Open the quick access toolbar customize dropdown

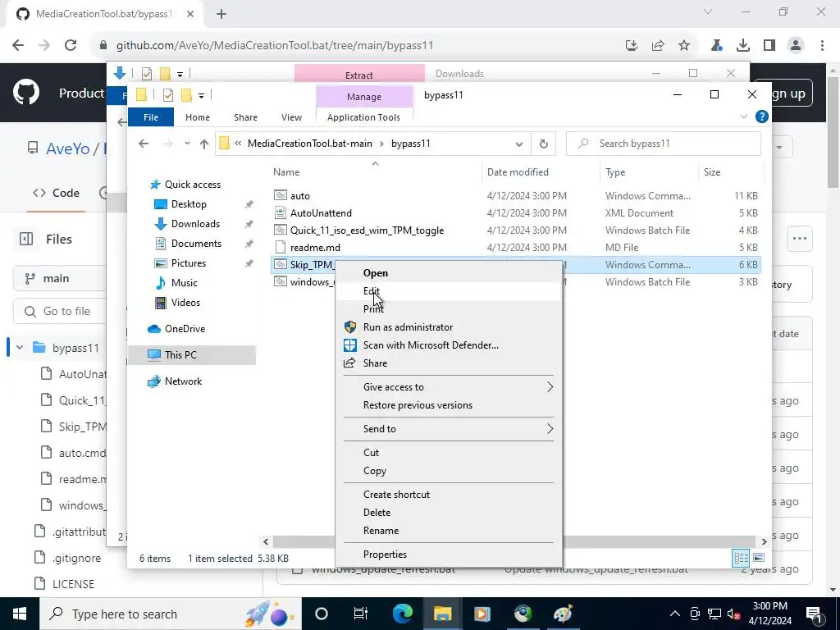(x=201, y=96)
